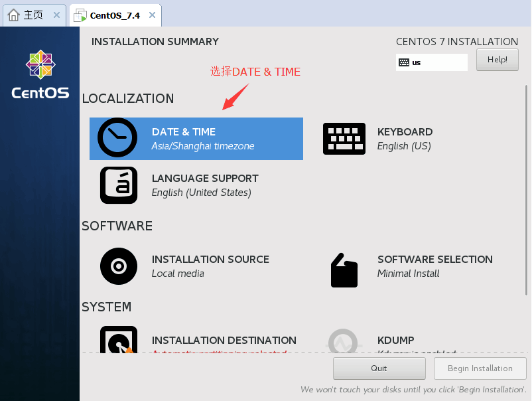Image resolution: width=532 pixels, height=401 pixels.
Task: Click the keyboard icon in us field
Action: [x=404, y=62]
